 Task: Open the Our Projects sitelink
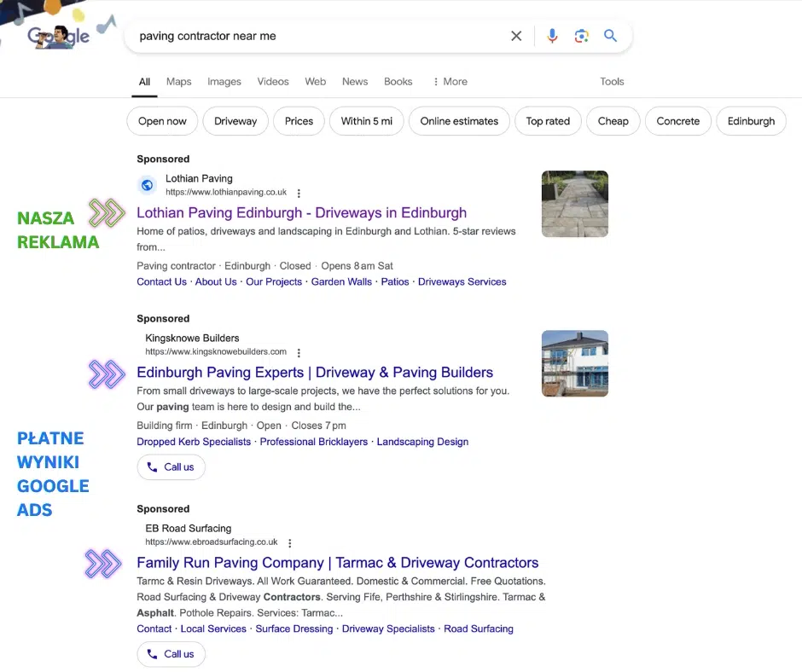[x=274, y=281]
